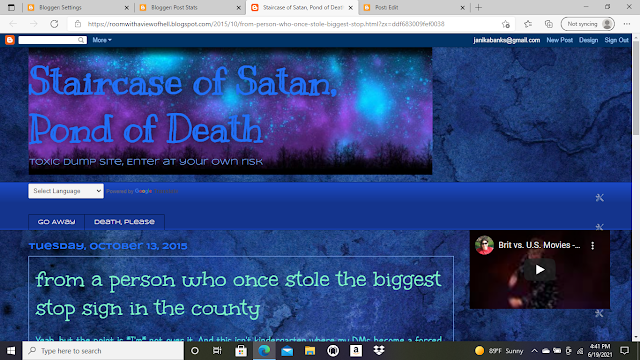Close the Blogger: Post Stats tab
The height and width of the screenshot is (360, 640).
239,7
